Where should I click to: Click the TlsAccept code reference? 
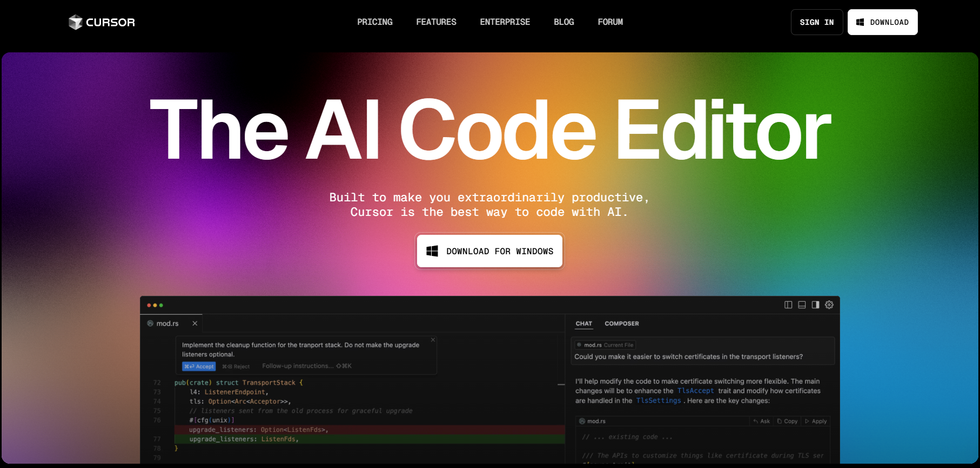(696, 391)
